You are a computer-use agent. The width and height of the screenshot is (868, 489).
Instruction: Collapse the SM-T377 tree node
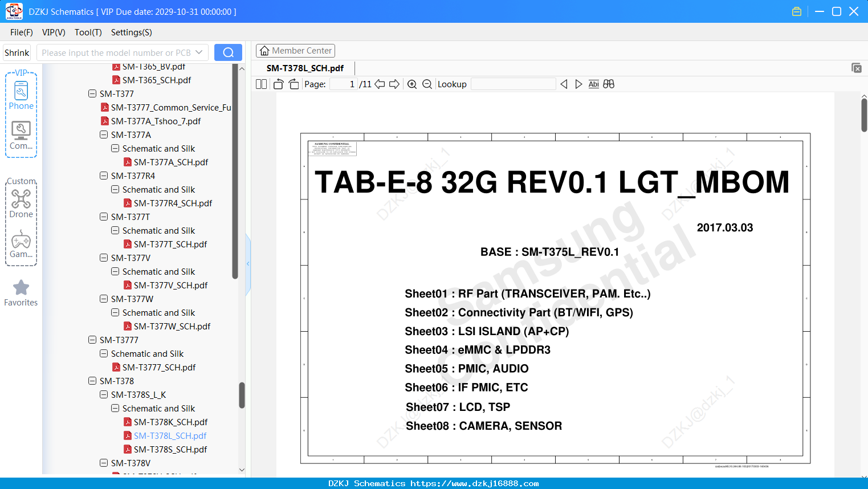pos(92,93)
